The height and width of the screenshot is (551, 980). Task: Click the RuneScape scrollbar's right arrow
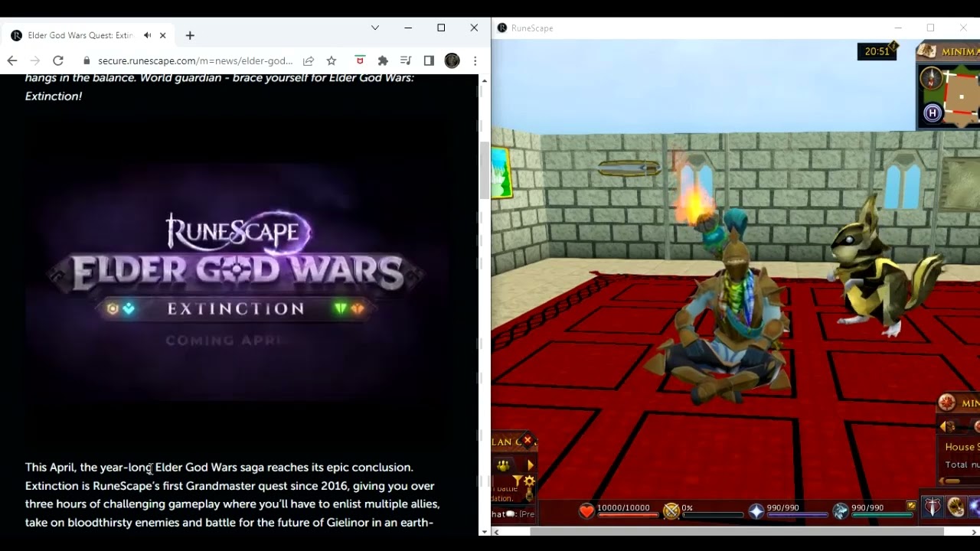(975, 531)
